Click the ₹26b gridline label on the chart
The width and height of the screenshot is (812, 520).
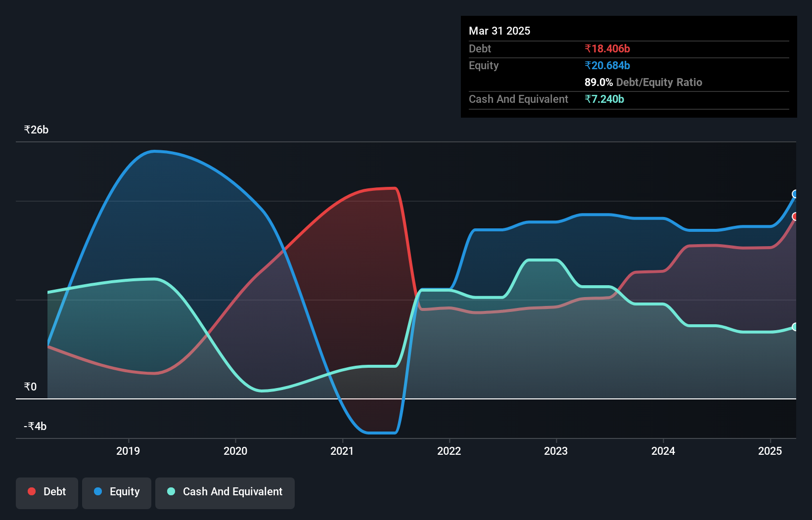pos(36,130)
